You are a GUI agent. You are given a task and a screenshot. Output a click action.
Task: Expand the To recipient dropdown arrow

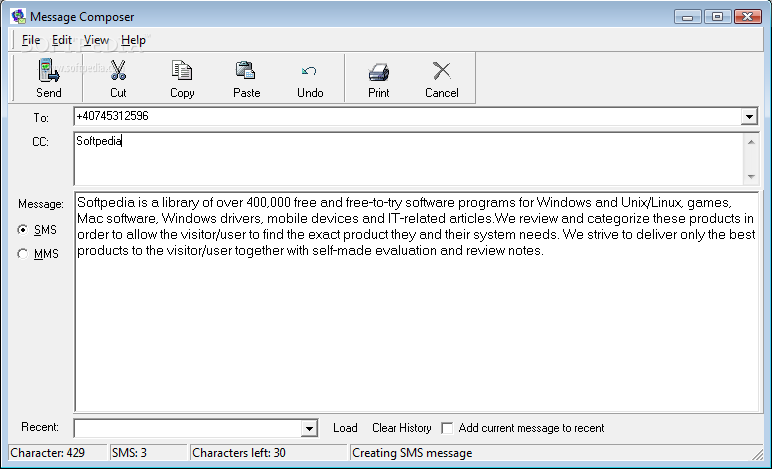coord(749,117)
